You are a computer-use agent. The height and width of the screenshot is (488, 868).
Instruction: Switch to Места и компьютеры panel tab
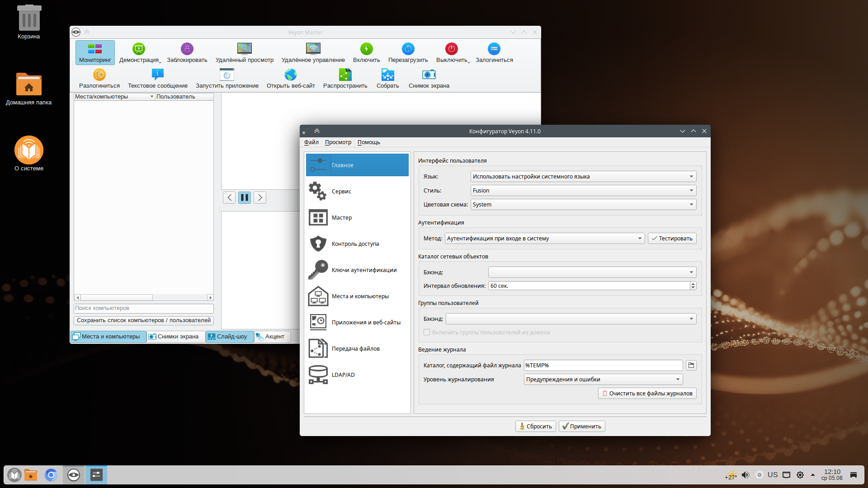108,337
